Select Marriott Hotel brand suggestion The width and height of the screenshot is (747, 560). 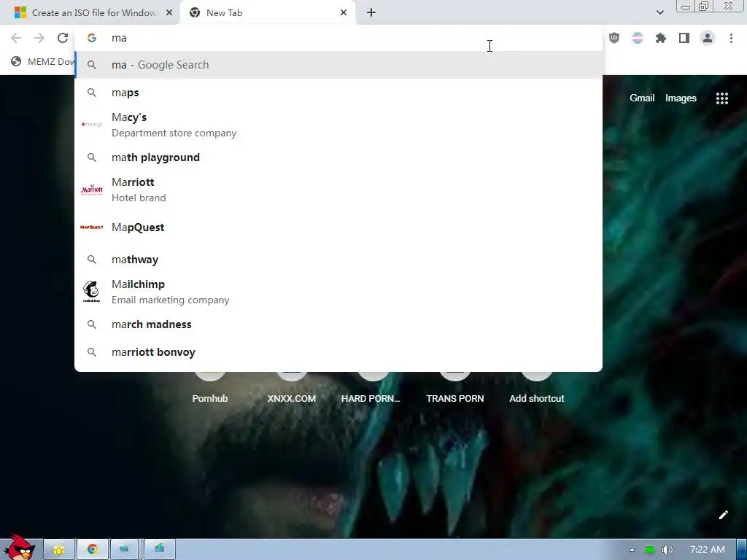pos(338,190)
